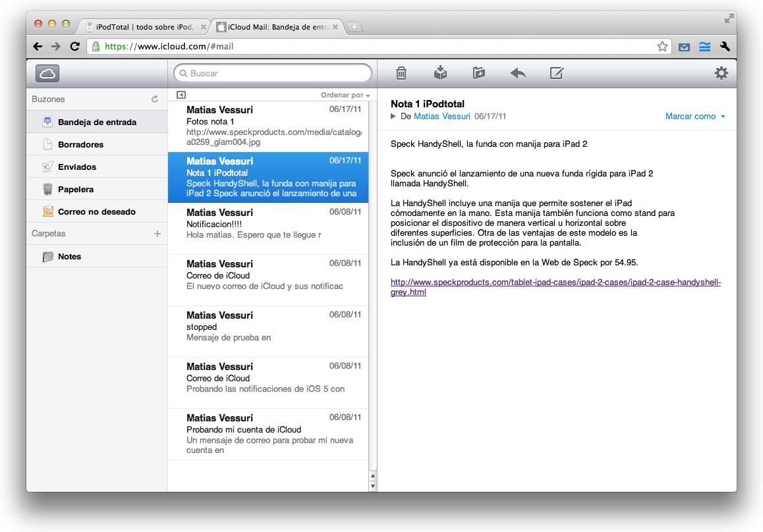
Task: Enter fullscreen with top-right arrows icon
Action: tap(729, 18)
